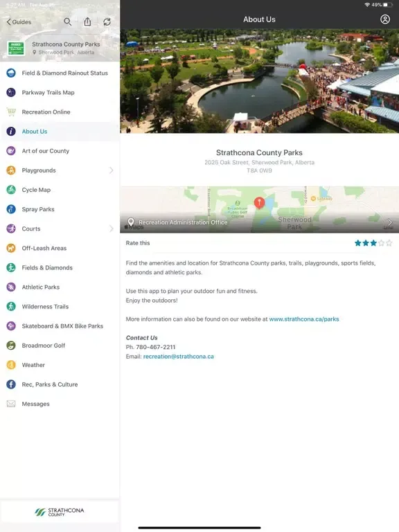Click the Spray Parks icon
Image resolution: width=399 pixels, height=532 pixels.
click(11, 209)
